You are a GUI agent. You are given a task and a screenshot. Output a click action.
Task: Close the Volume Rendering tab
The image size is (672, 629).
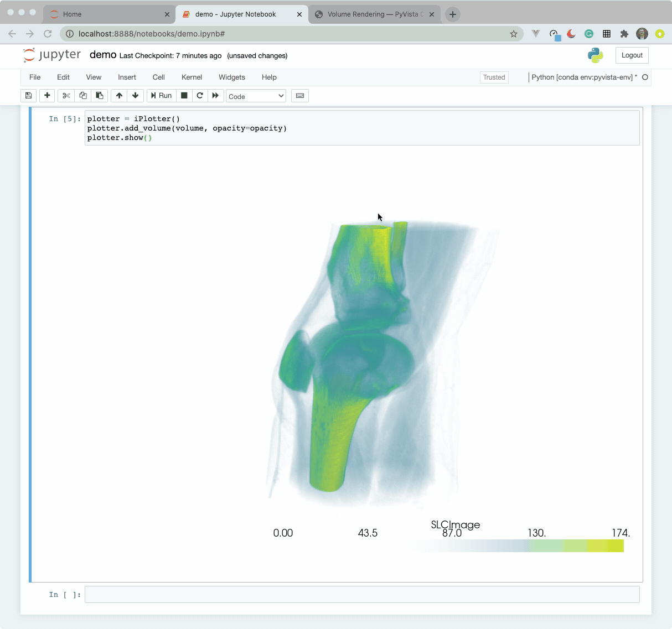tap(432, 14)
